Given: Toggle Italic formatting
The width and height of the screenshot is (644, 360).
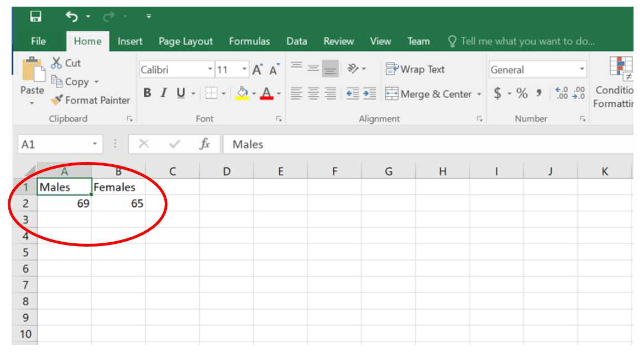Looking at the screenshot, I should (164, 93).
